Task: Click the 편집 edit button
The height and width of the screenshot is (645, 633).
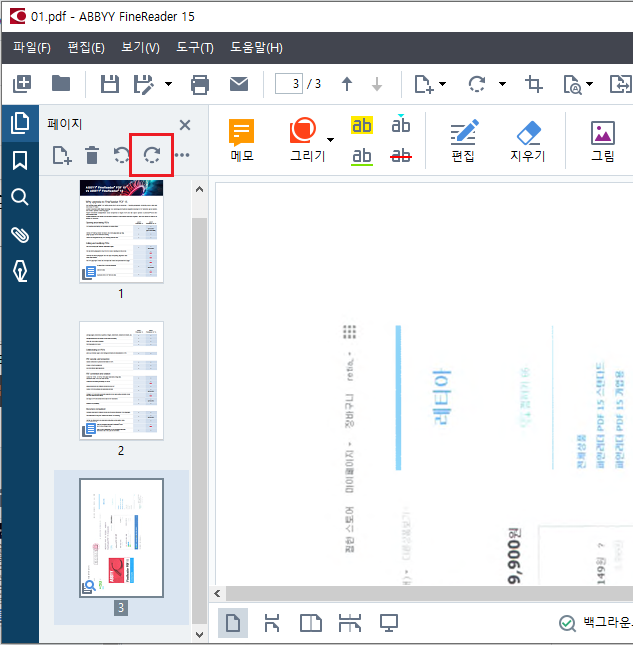Action: pyautogui.click(x=463, y=141)
